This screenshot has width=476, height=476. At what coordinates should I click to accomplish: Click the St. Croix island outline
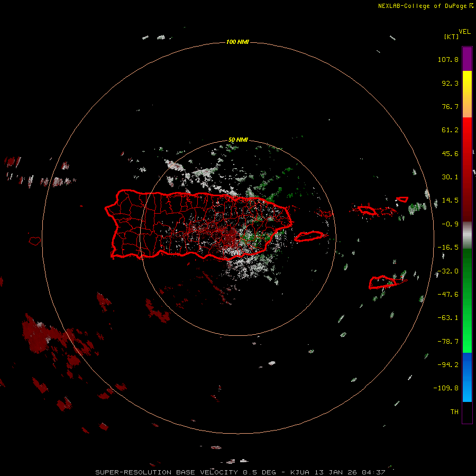pos(383,282)
